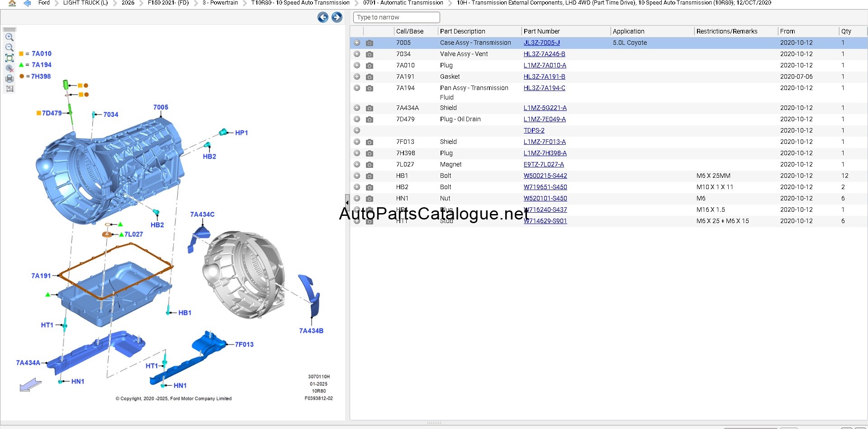Click the blue back arrow beside Ford
868x429 pixels.
click(x=27, y=3)
